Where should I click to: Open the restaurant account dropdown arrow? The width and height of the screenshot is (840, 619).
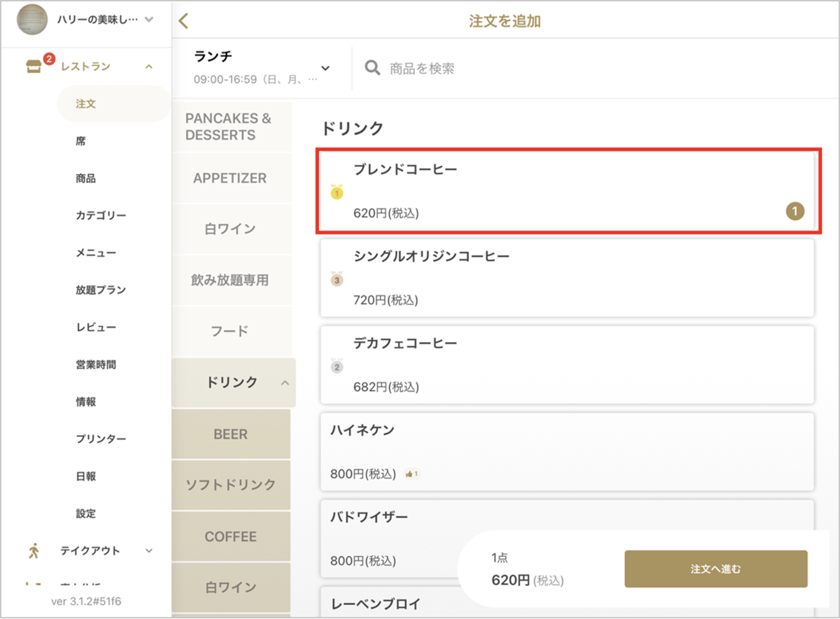(x=150, y=19)
